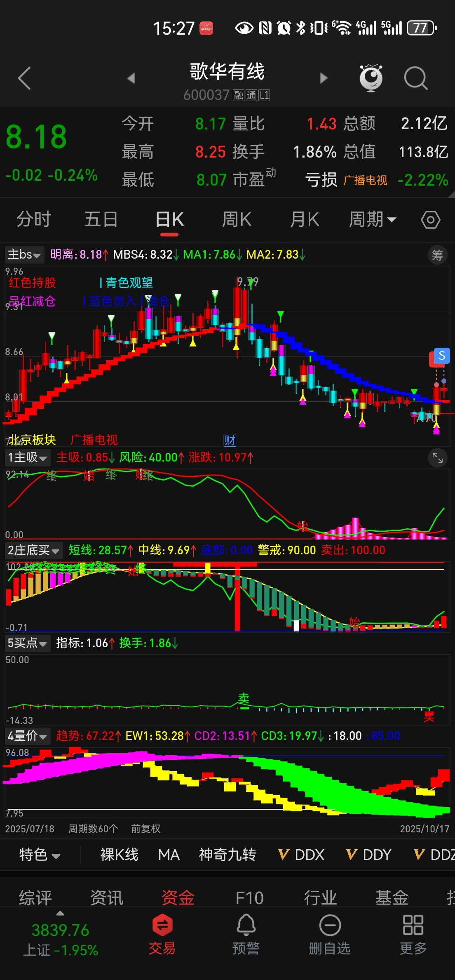Switch to 分时 tab

34,219
